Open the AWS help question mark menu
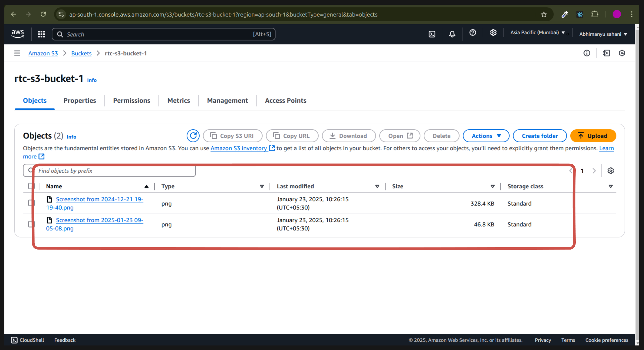 coord(472,33)
